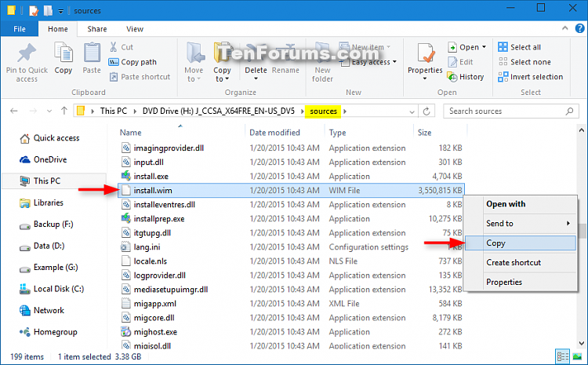Click Select all in ribbon
The height and width of the screenshot is (365, 588).
click(519, 47)
